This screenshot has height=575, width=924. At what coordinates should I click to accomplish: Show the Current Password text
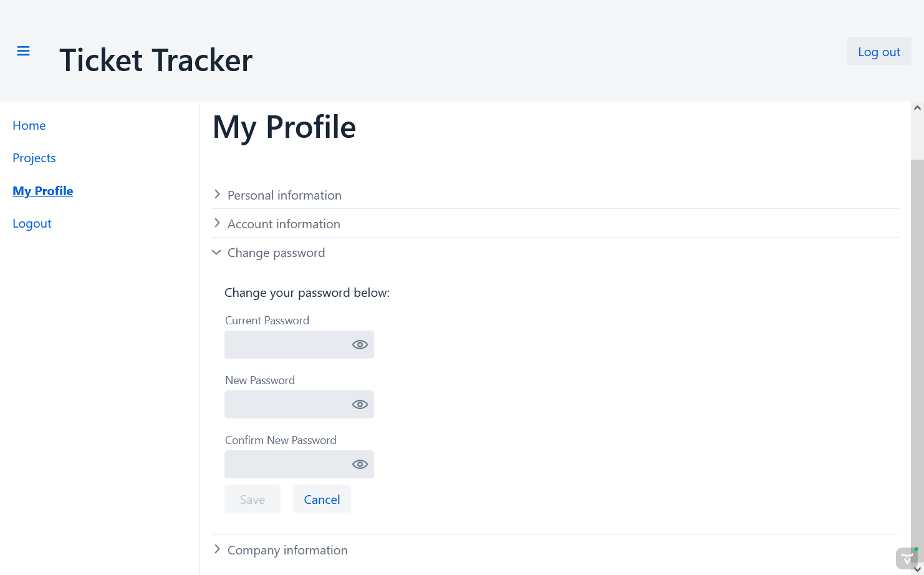(x=360, y=345)
